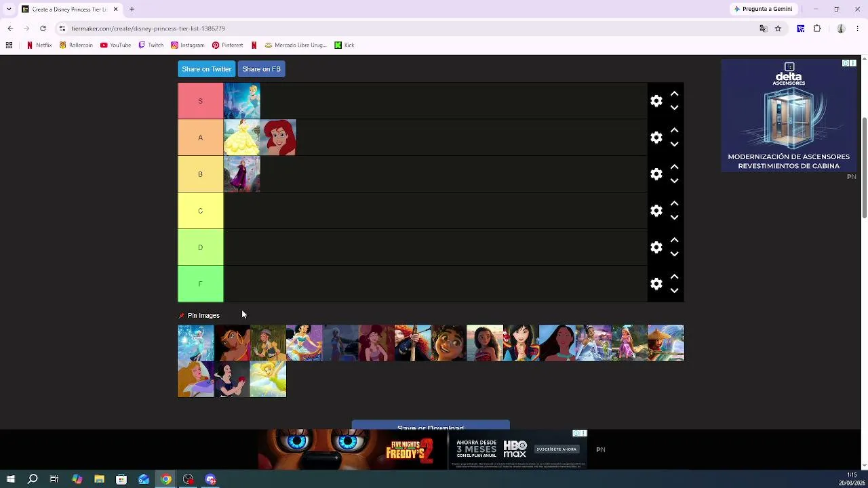Image resolution: width=868 pixels, height=488 pixels.
Task: Pick Raya with straw hat thumbnail
Action: [666, 343]
